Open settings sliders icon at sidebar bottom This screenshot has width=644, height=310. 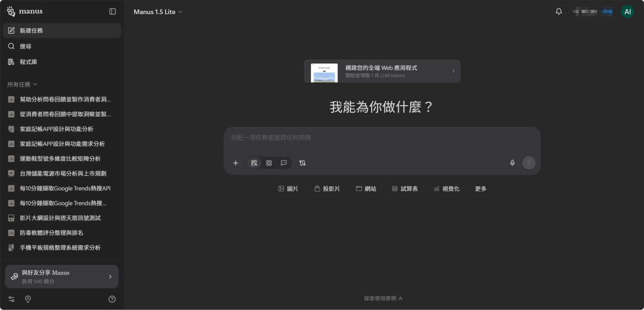coord(12,299)
